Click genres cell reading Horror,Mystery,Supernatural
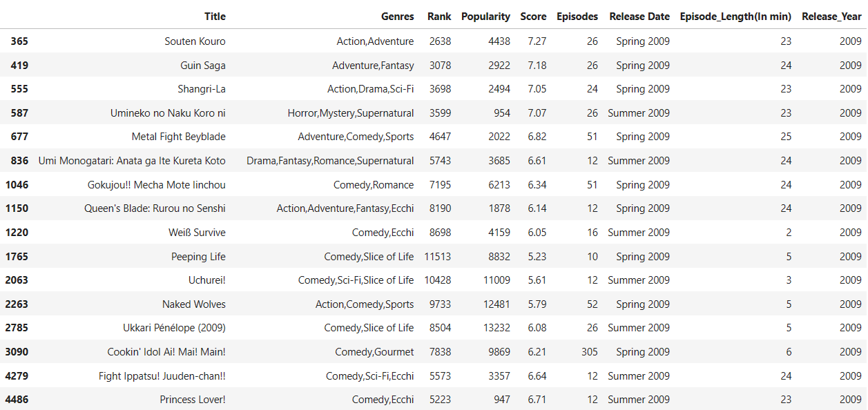The image size is (868, 410). point(351,113)
